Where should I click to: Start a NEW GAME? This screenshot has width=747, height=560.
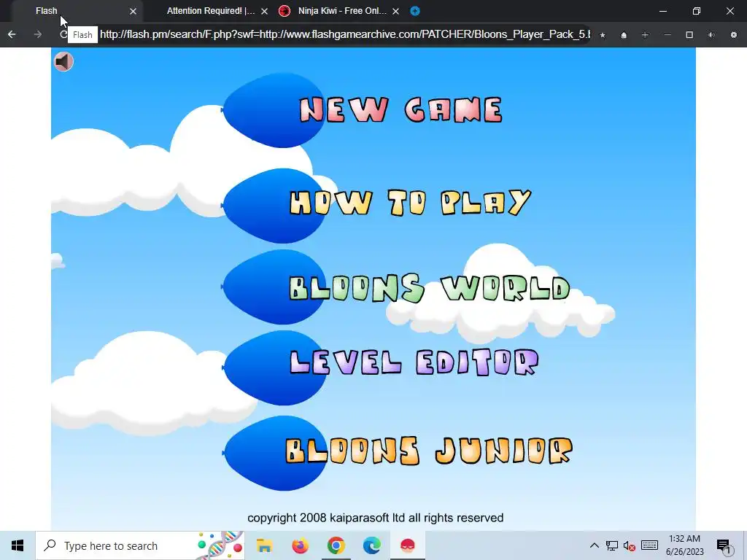[x=400, y=109]
